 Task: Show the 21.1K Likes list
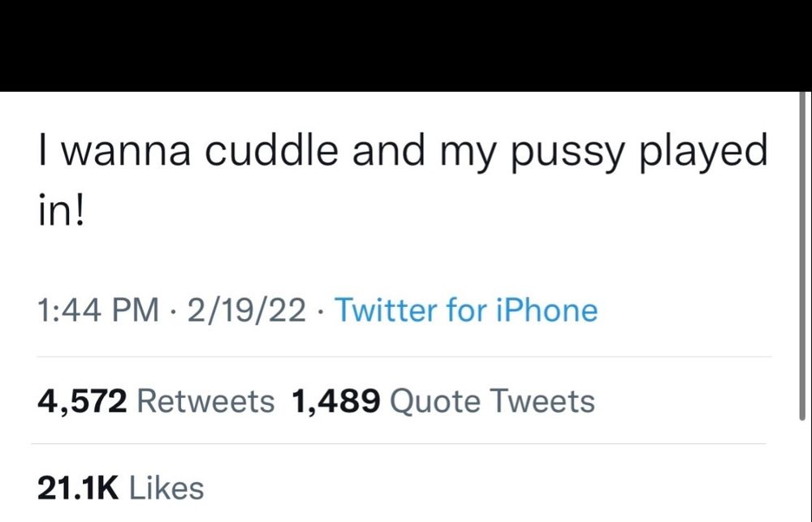121,488
